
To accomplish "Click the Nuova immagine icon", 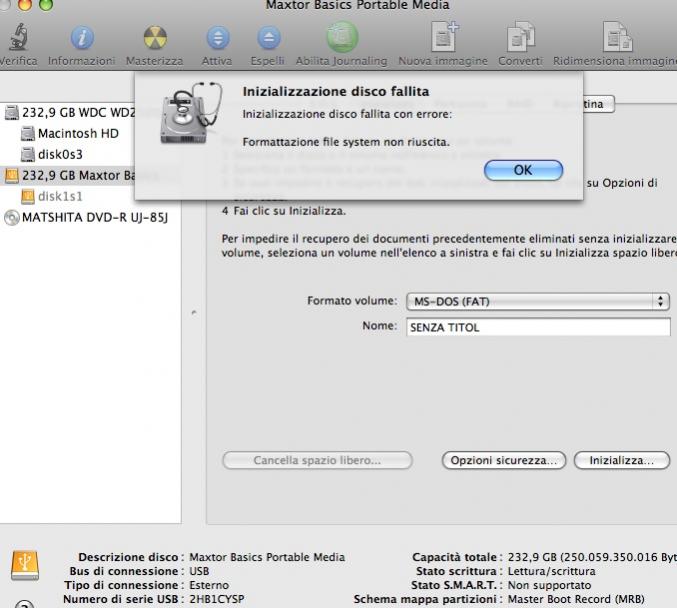I will click(x=444, y=36).
